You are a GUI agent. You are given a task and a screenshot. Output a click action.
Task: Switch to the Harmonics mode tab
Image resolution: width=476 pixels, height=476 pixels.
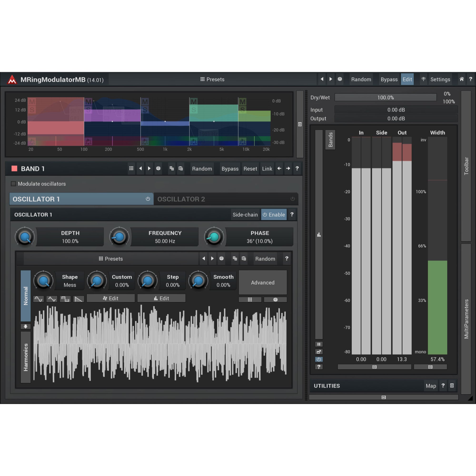[26, 357]
